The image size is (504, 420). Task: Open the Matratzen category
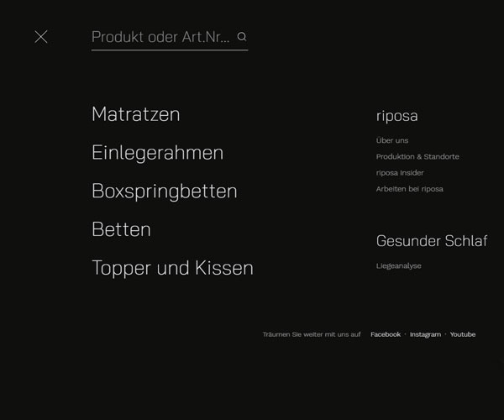[135, 114]
